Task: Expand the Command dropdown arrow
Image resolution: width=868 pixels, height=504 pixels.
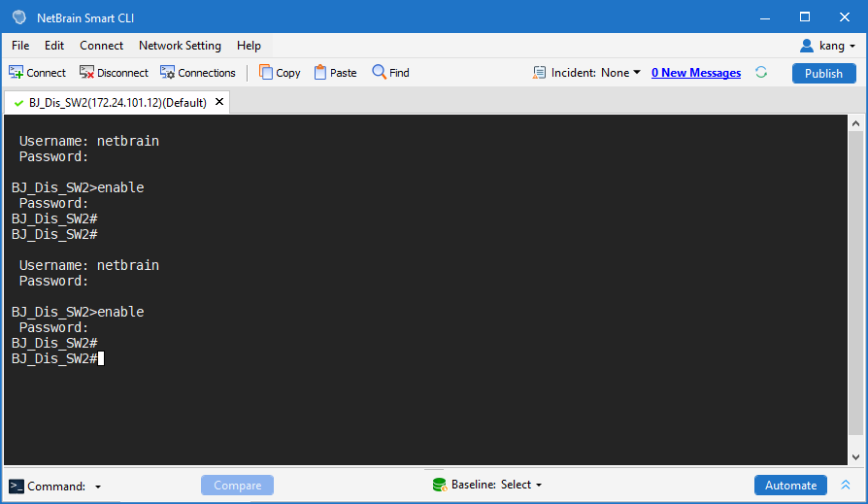Action: point(98,487)
